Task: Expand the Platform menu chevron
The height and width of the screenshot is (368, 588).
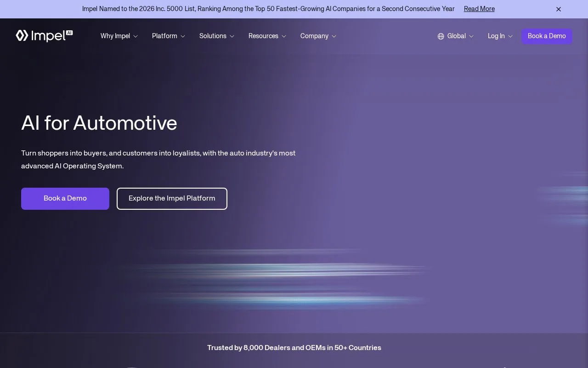Action: 183,36
